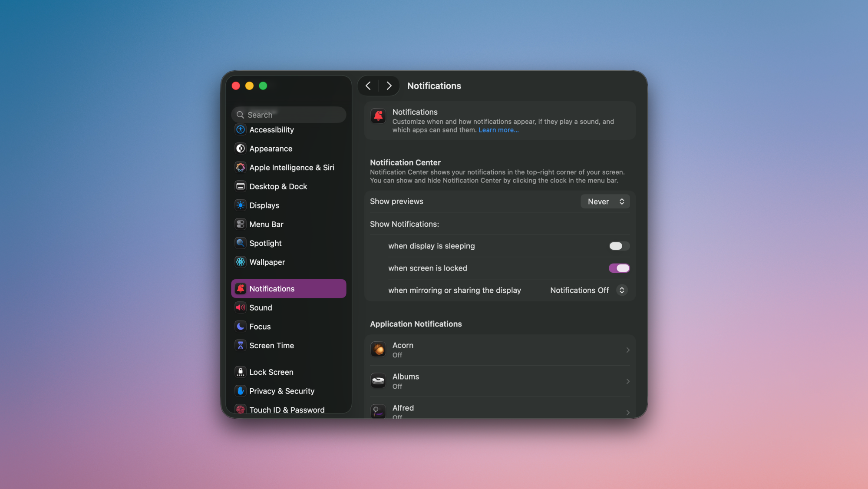Click the Albums app icon
This screenshot has height=489, width=868.
point(378,380)
